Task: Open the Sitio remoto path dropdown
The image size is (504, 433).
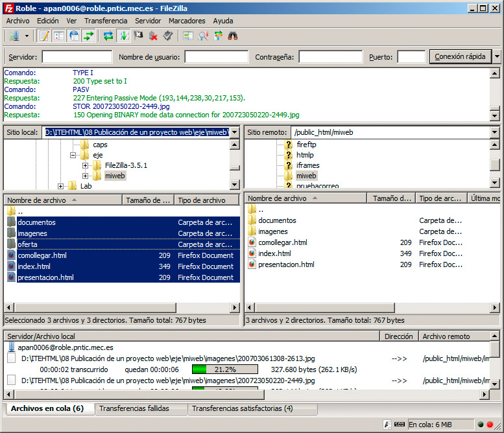Action: tap(495, 132)
